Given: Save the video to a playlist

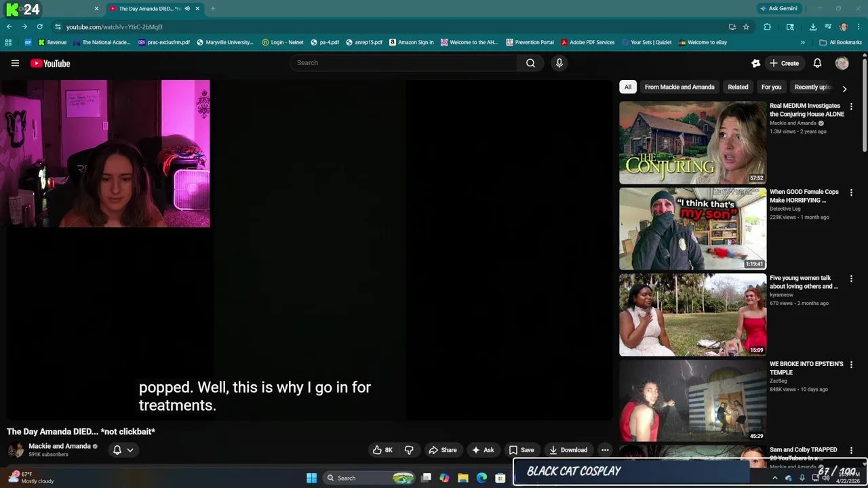Looking at the screenshot, I should 521,450.
